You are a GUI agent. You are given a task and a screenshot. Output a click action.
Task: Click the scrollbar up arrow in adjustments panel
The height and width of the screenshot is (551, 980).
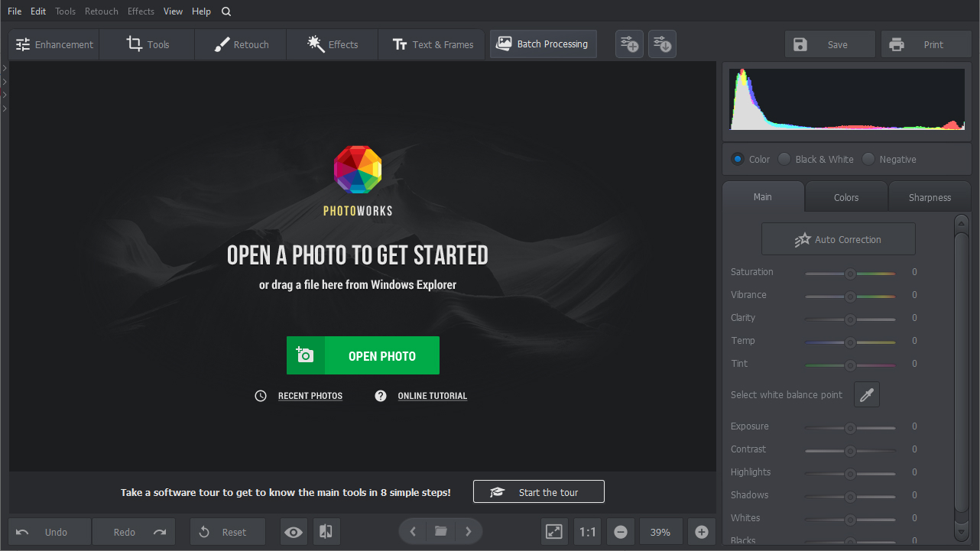[962, 222]
